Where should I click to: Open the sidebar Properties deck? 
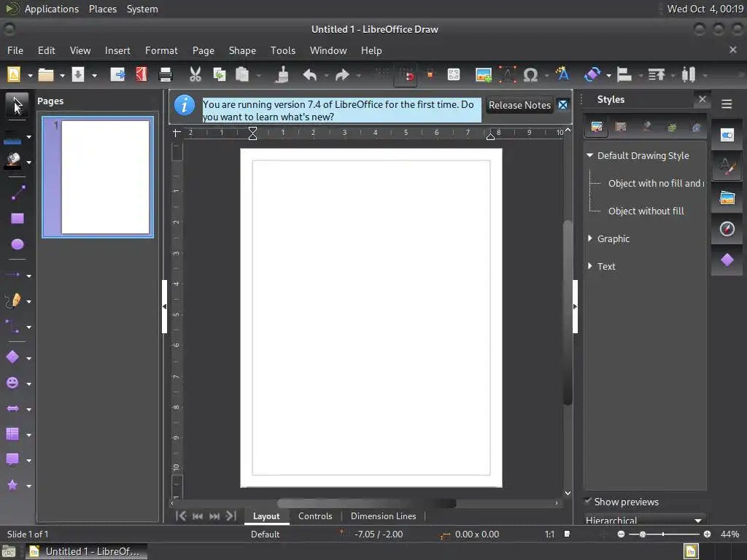point(727,135)
